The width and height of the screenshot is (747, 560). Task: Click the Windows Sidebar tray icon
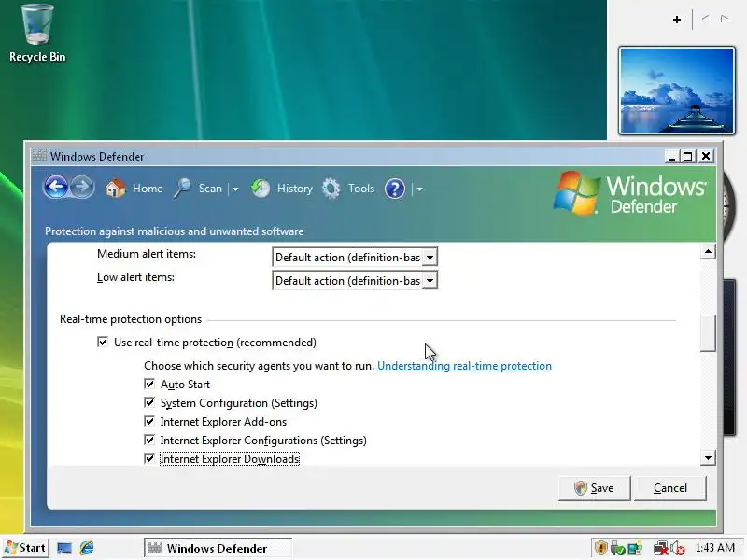635,549
